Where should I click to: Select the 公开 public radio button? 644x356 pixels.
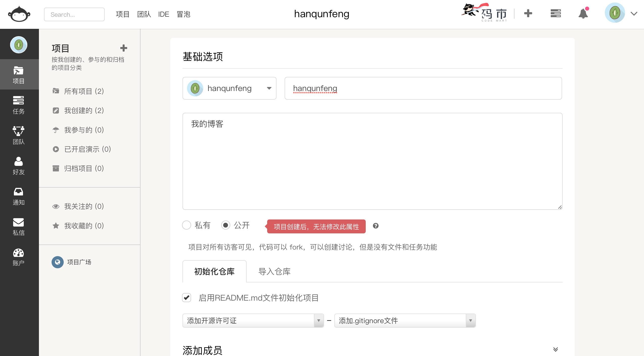tap(225, 225)
